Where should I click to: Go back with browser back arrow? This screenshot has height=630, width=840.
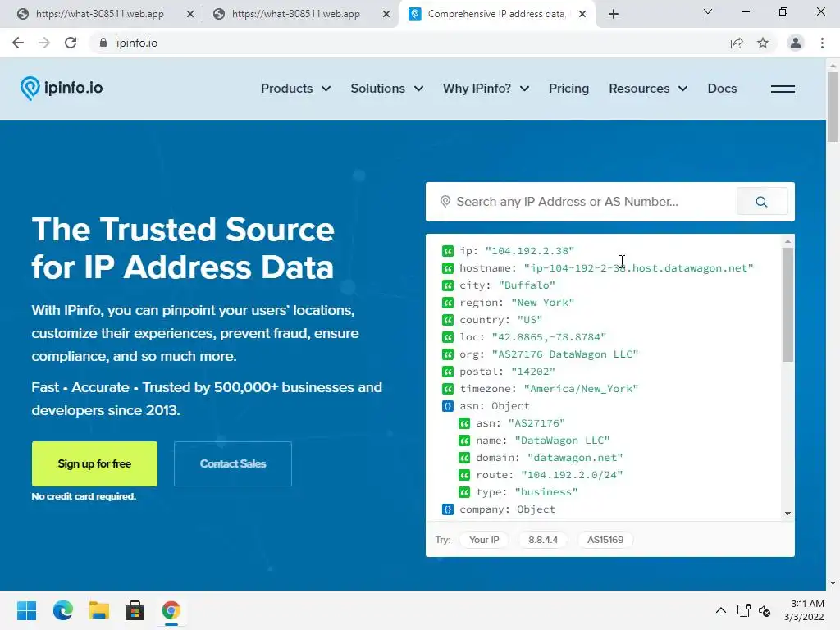[18, 43]
